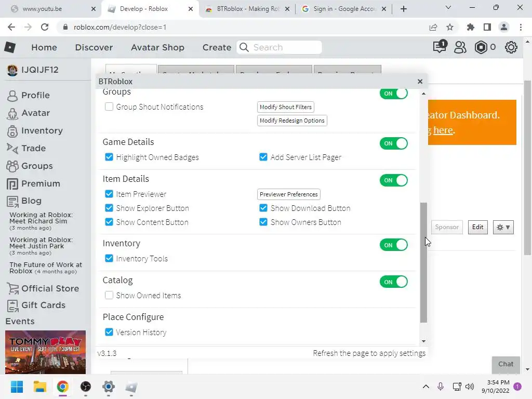Uncheck Item Previewer
Screen dimensions: 532x399
(x=109, y=194)
